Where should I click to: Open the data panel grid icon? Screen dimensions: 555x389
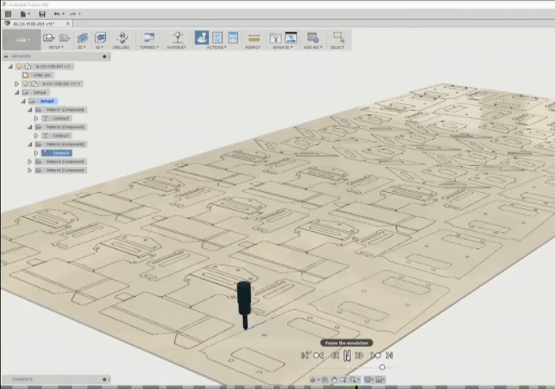(8, 14)
